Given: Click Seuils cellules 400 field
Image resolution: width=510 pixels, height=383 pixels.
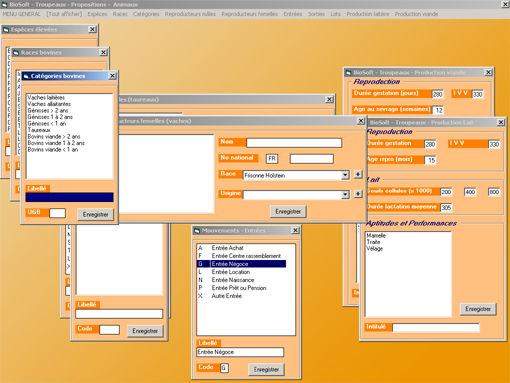Looking at the screenshot, I should 470,192.
